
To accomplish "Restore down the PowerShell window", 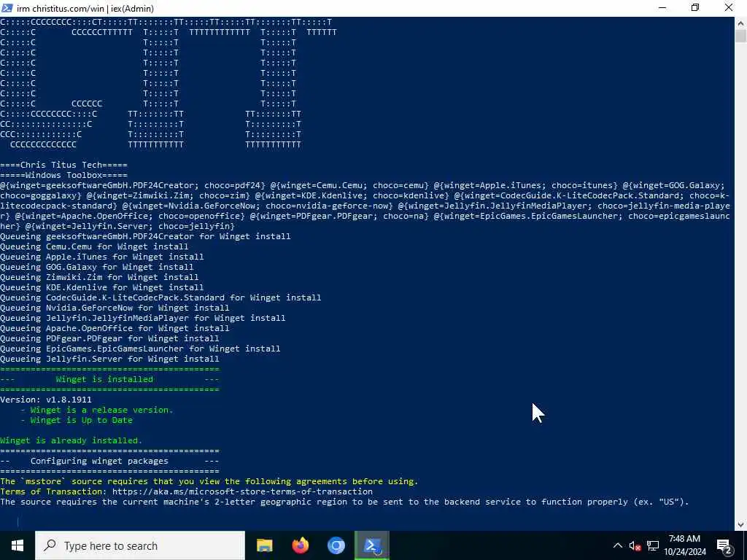I will 695,8.
